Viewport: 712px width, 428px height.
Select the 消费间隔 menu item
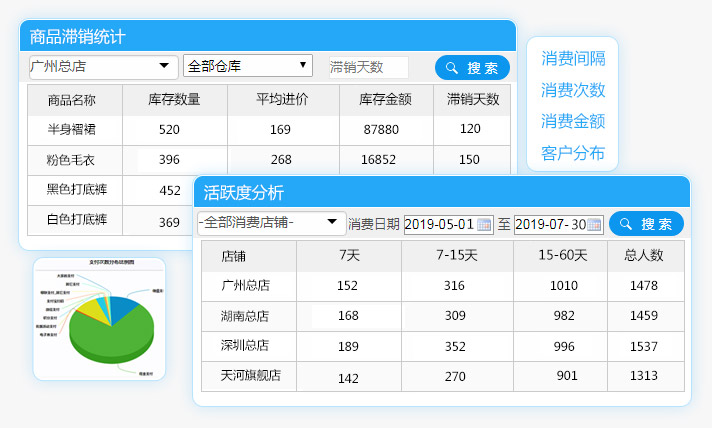coord(573,58)
